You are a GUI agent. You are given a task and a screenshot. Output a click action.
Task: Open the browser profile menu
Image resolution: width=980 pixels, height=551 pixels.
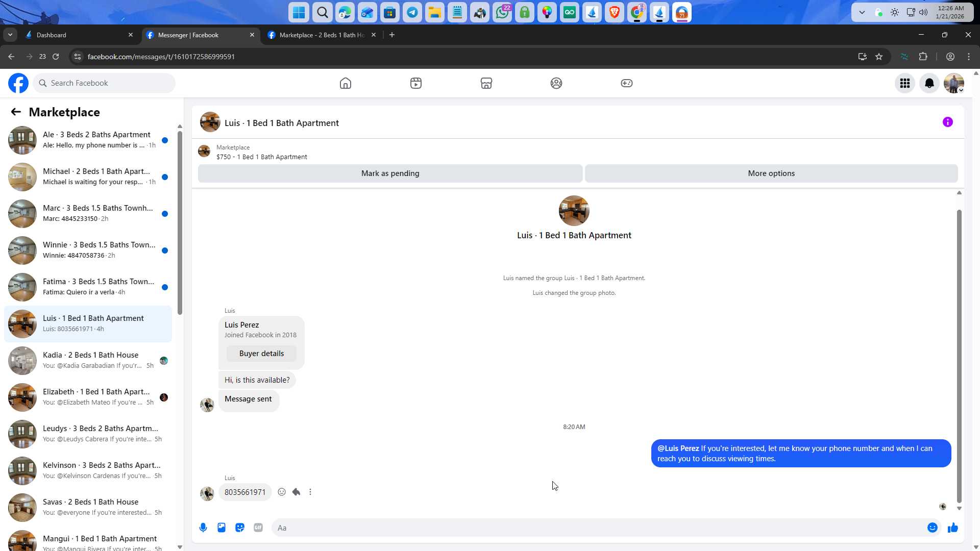click(950, 57)
